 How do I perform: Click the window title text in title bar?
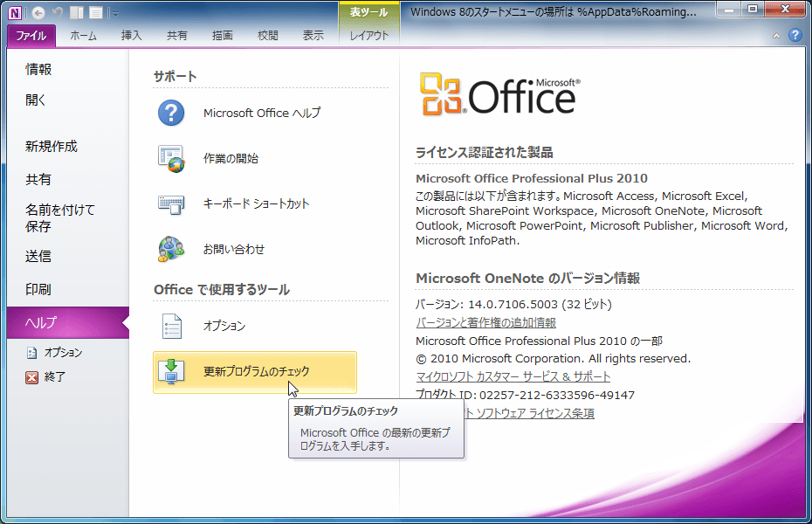pos(553,12)
